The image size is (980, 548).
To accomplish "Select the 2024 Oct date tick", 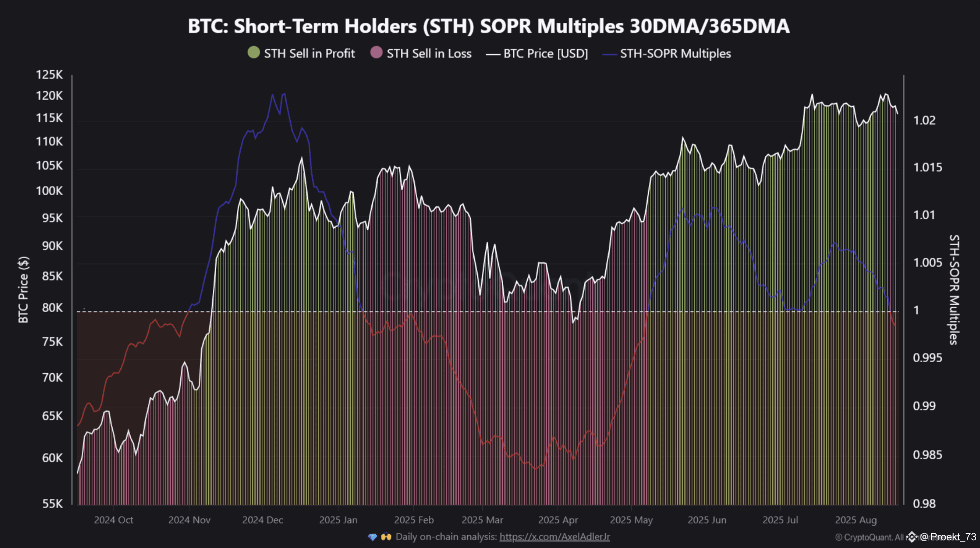I will point(114,520).
